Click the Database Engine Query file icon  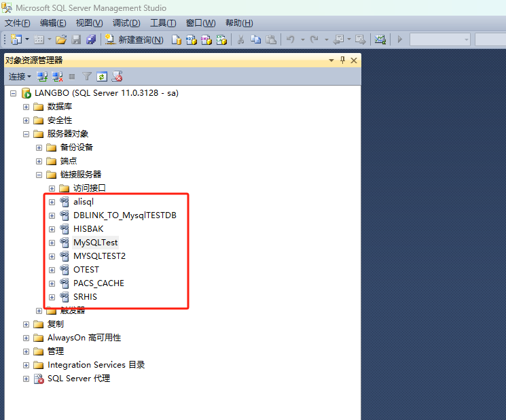point(176,39)
